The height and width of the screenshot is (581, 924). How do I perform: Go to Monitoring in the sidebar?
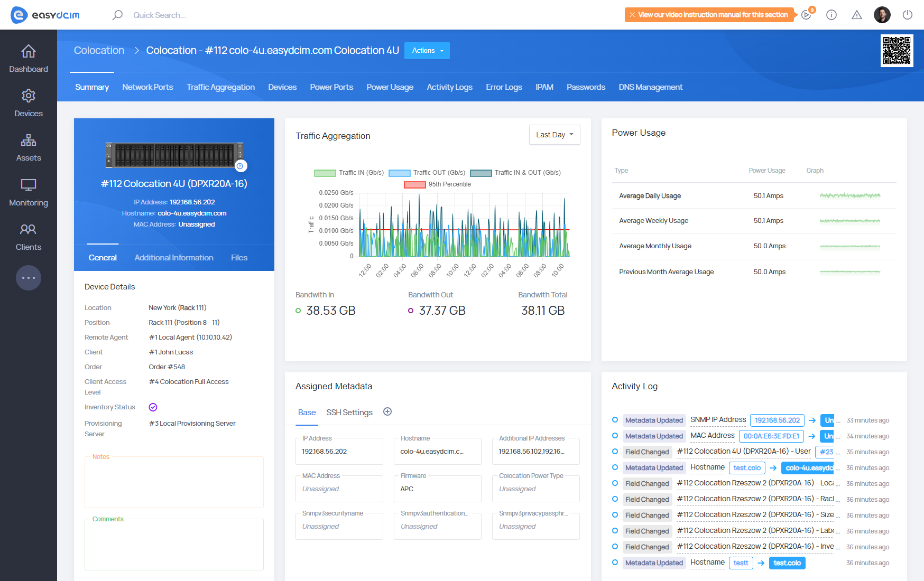pyautogui.click(x=29, y=192)
